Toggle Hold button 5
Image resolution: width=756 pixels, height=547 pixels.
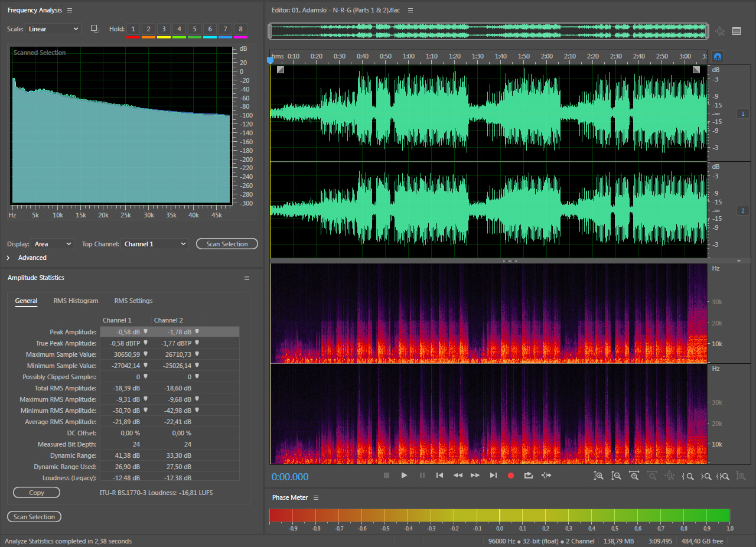[x=194, y=29]
